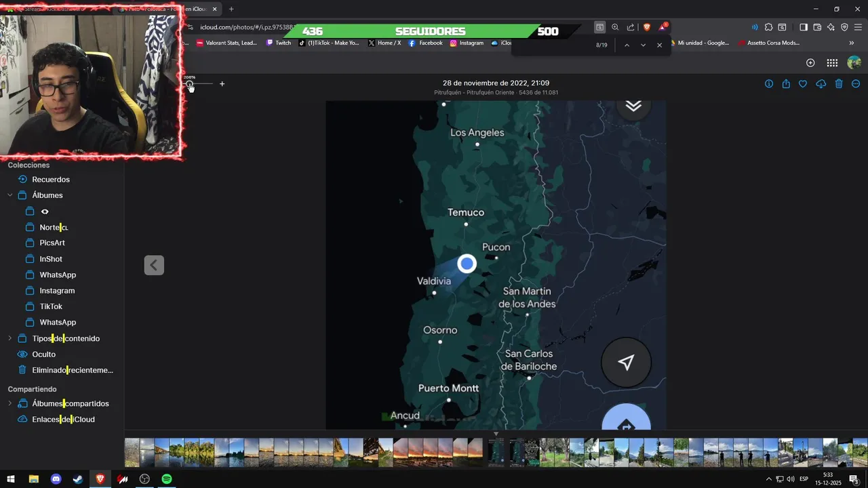Open Leo AI sparkle icon
The height and width of the screenshot is (488, 868).
click(831, 27)
